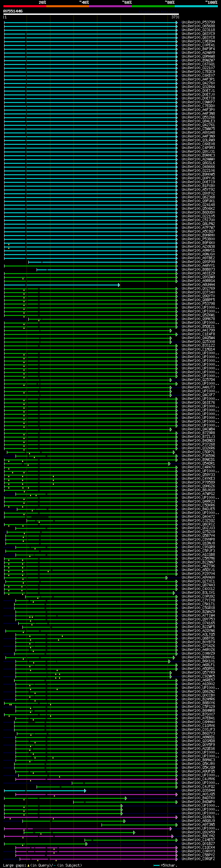The image size is (221, 868).
Task: Click label UniRef100_A2QEG6
Action: pos(198,748)
